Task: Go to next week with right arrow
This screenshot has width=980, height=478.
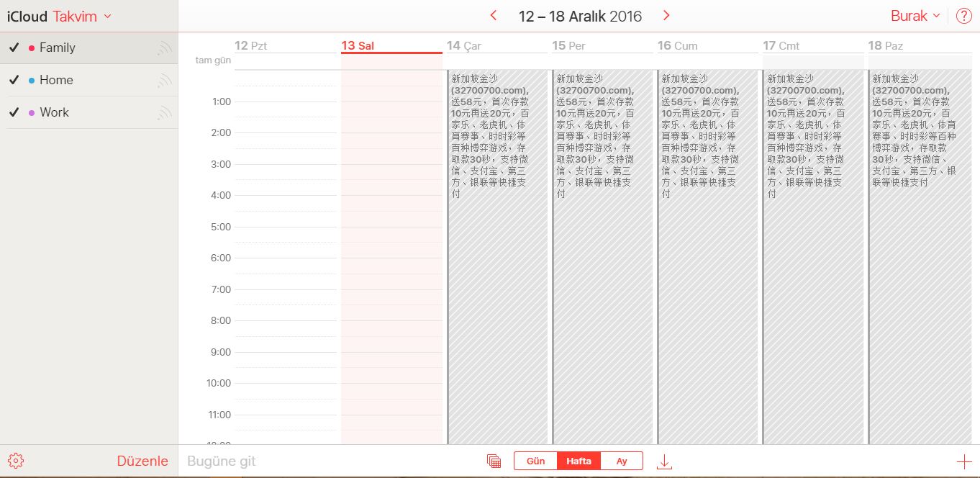Action: (x=666, y=15)
